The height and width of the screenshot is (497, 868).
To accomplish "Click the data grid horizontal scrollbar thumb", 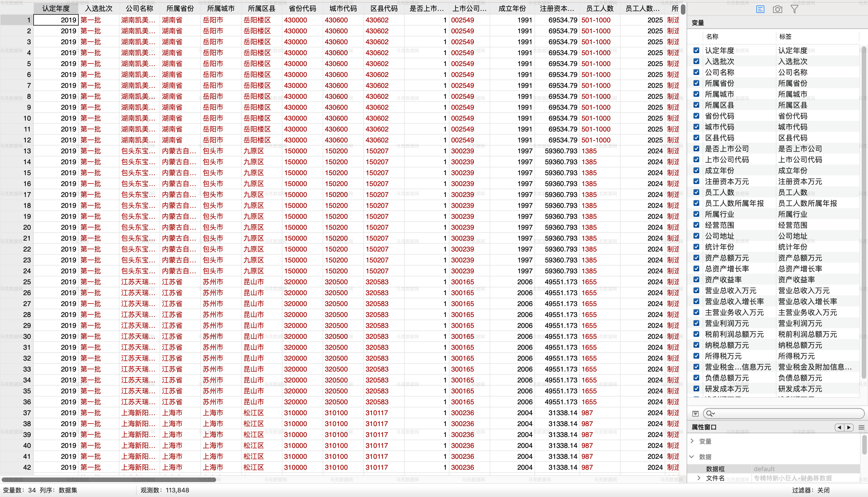I will tap(108, 479).
